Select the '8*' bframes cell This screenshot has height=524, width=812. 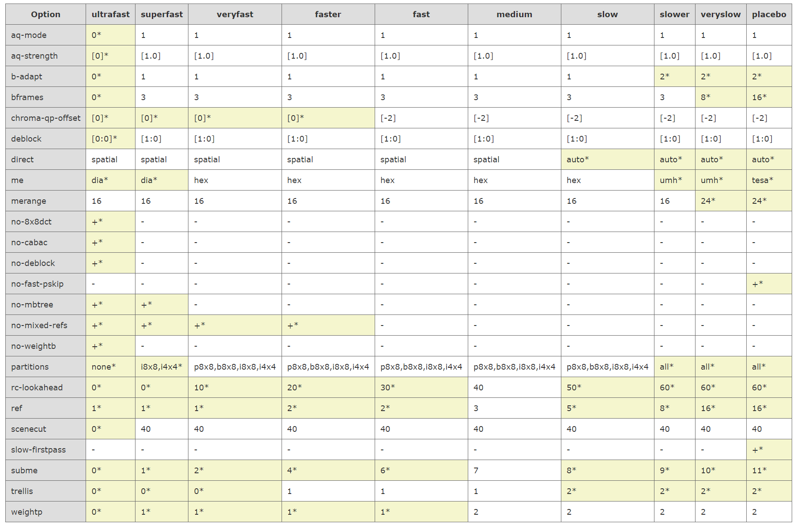(x=706, y=97)
